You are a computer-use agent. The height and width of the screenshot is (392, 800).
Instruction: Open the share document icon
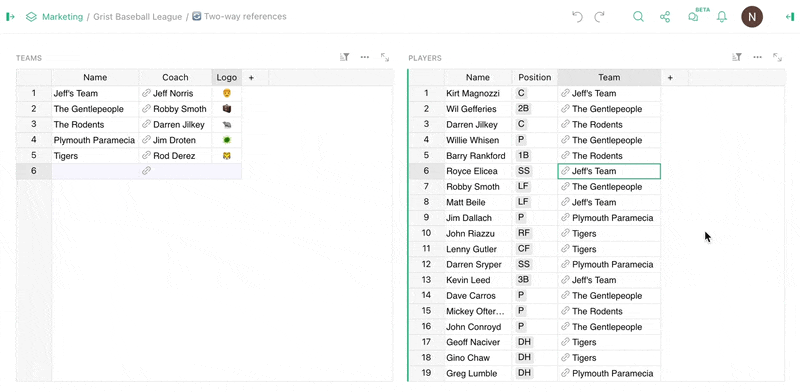[665, 17]
